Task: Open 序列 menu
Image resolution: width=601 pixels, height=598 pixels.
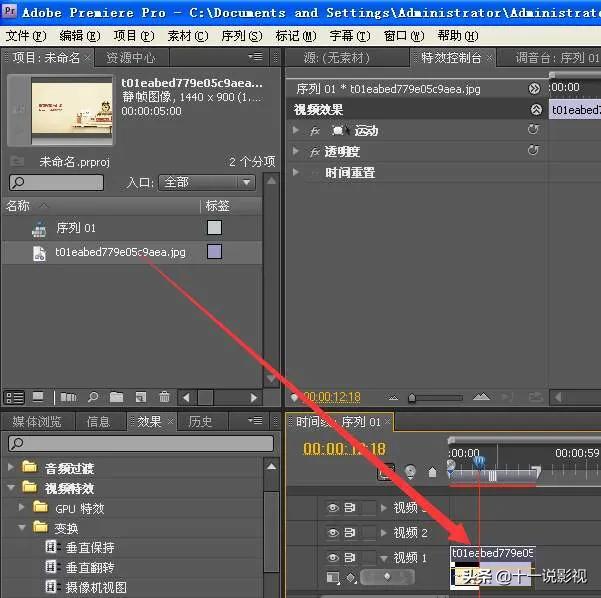Action: pos(242,36)
